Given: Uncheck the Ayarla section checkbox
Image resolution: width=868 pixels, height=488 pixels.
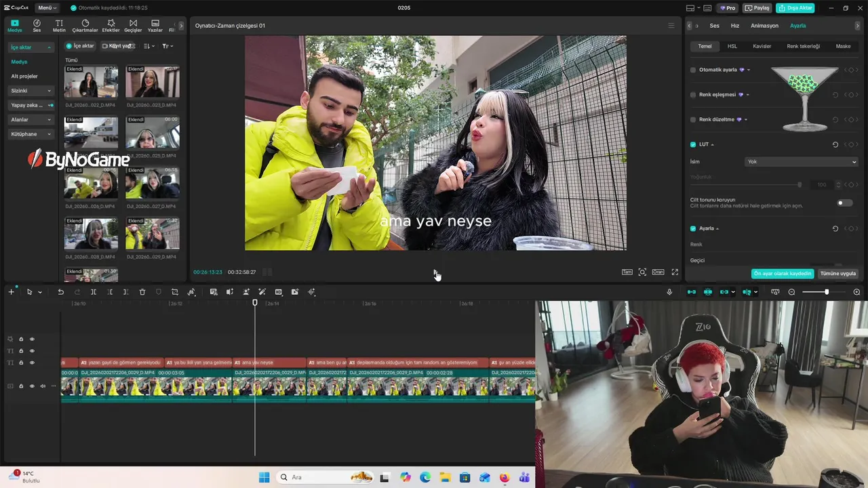Looking at the screenshot, I should pyautogui.click(x=693, y=228).
